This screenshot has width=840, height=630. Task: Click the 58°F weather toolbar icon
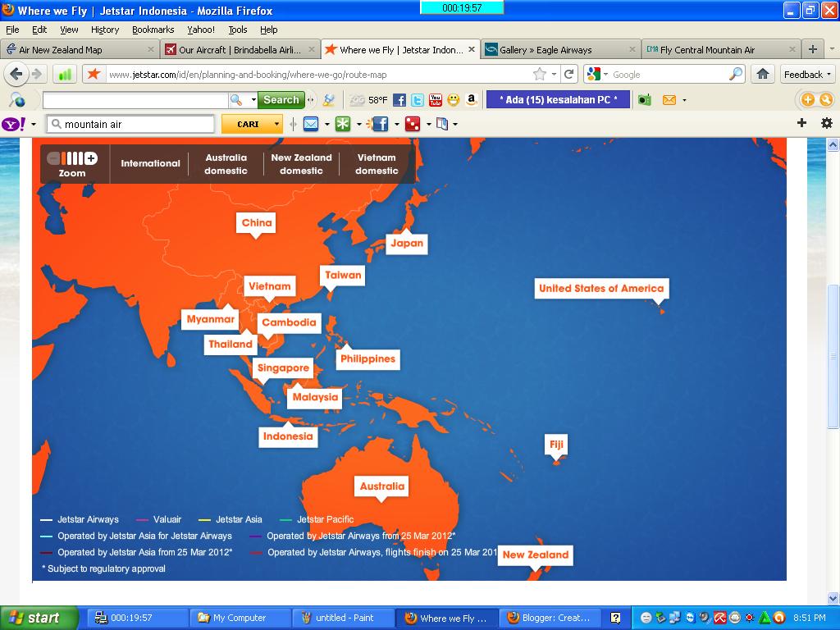coord(371,100)
